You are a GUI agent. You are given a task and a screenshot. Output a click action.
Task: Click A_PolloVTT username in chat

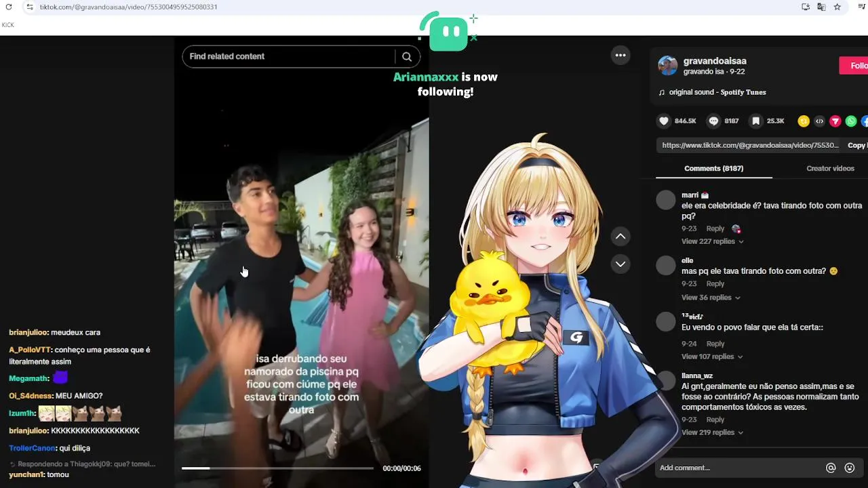(30, 350)
